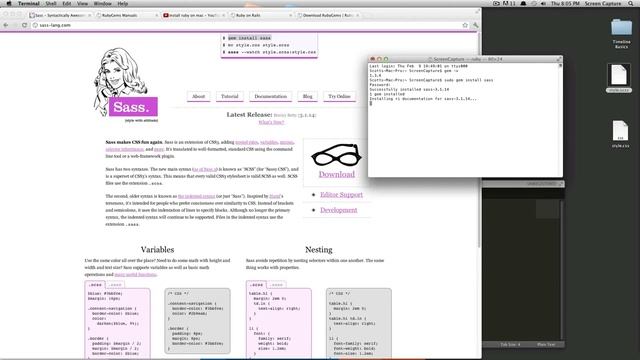This screenshot has width=640, height=360.
Task: Click the 'gem install sass' command text
Action: (x=249, y=38)
